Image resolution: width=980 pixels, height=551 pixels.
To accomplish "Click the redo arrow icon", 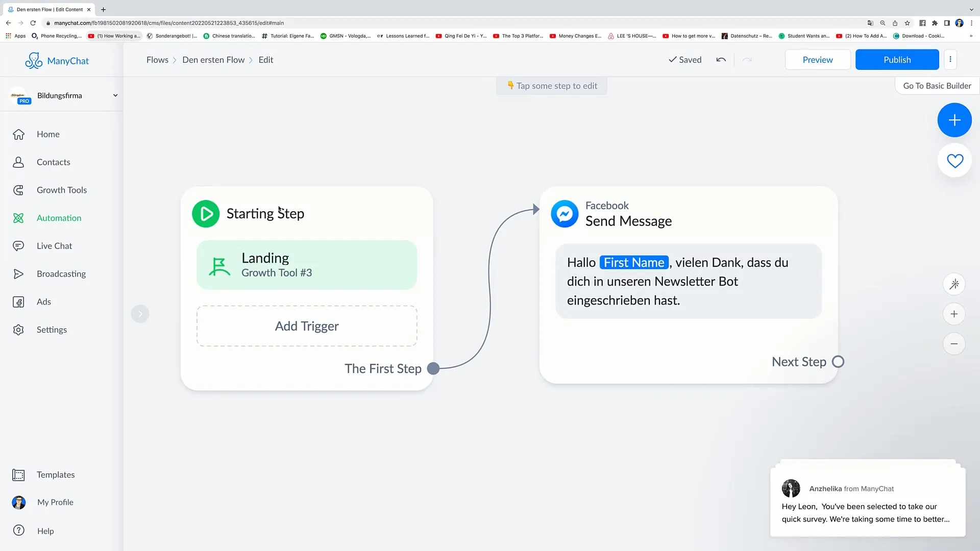I will tap(747, 60).
